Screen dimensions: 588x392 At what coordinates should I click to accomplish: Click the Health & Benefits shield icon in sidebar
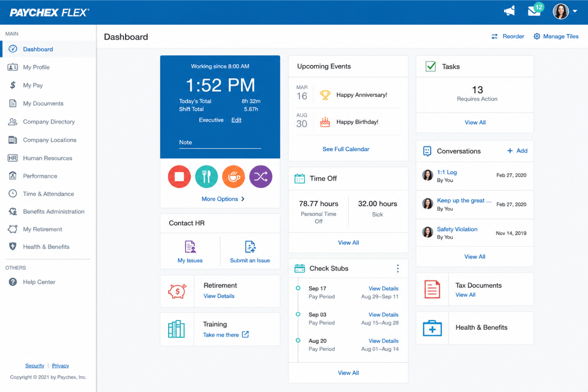[13, 247]
